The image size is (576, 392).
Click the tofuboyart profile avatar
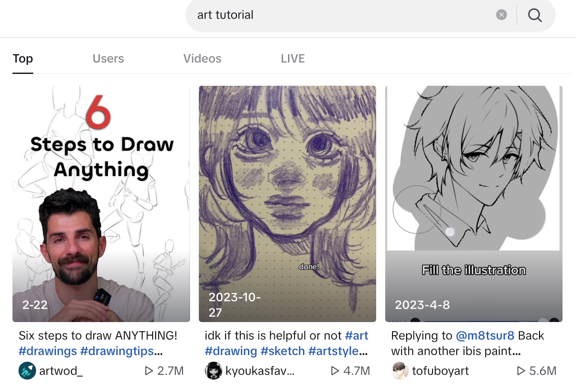(x=400, y=371)
